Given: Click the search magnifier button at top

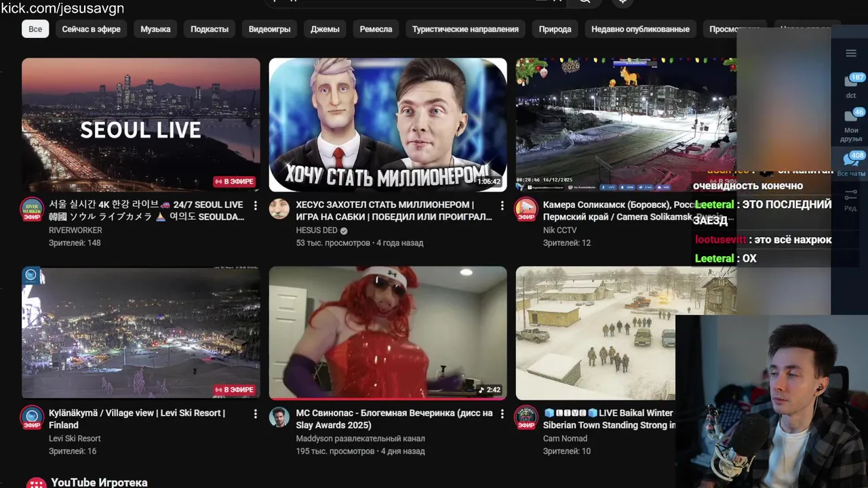Looking at the screenshot, I should [x=585, y=2].
